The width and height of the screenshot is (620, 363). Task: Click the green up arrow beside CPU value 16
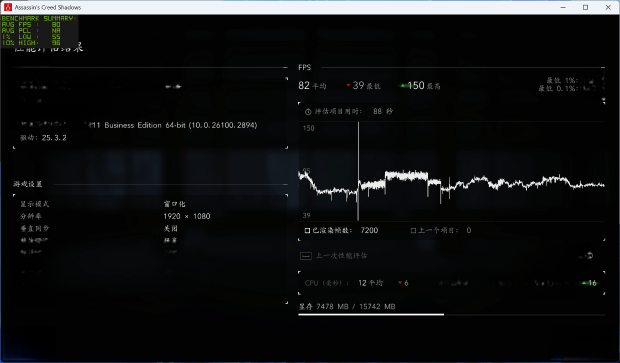[584, 283]
